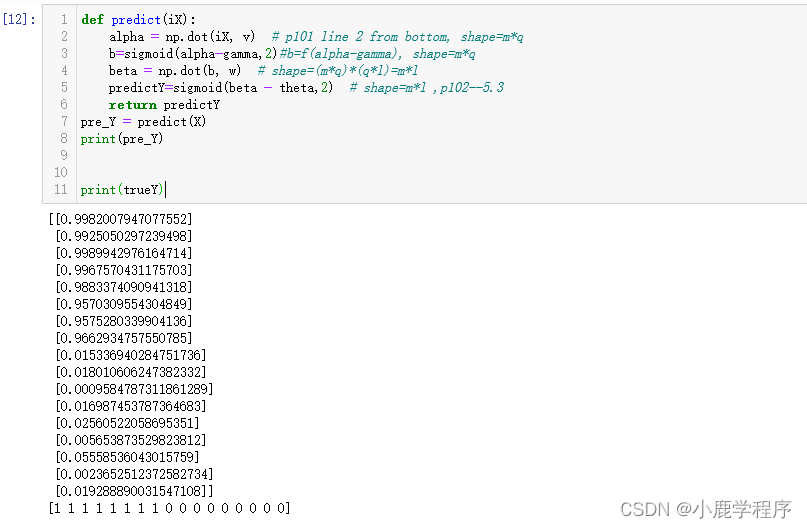
Task: Click output value 0.016987453787364683
Action: (130, 406)
